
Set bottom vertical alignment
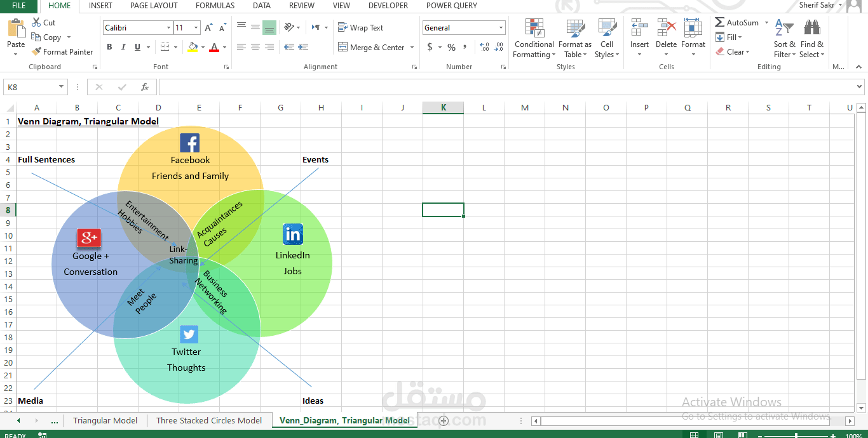269,27
